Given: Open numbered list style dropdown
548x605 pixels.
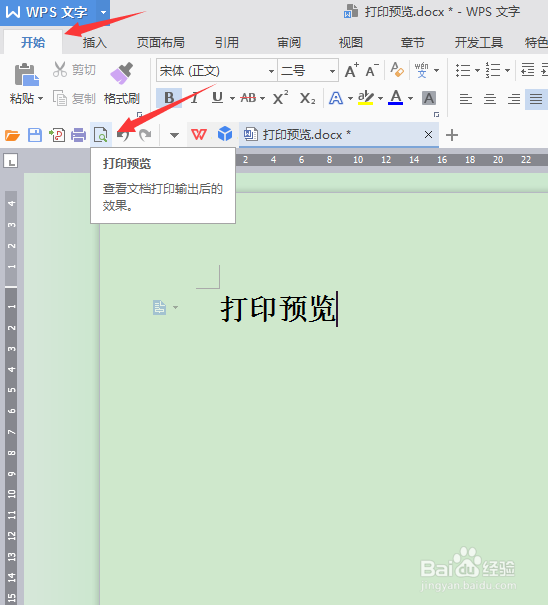Looking at the screenshot, I should click(507, 70).
